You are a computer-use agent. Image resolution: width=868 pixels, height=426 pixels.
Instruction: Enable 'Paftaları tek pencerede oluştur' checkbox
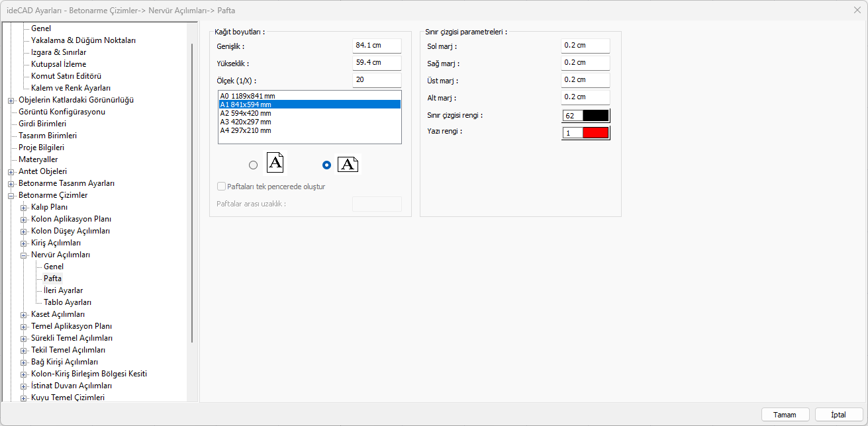tap(222, 187)
